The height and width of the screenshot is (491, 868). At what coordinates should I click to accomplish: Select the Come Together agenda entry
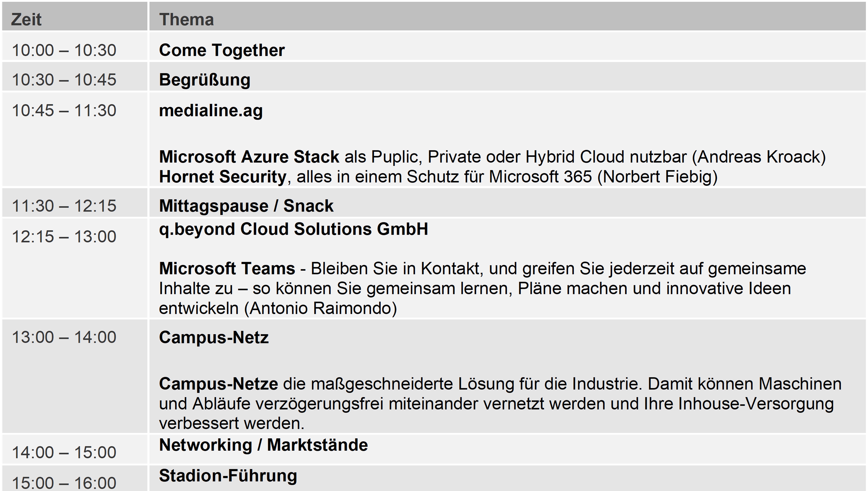tap(222, 50)
